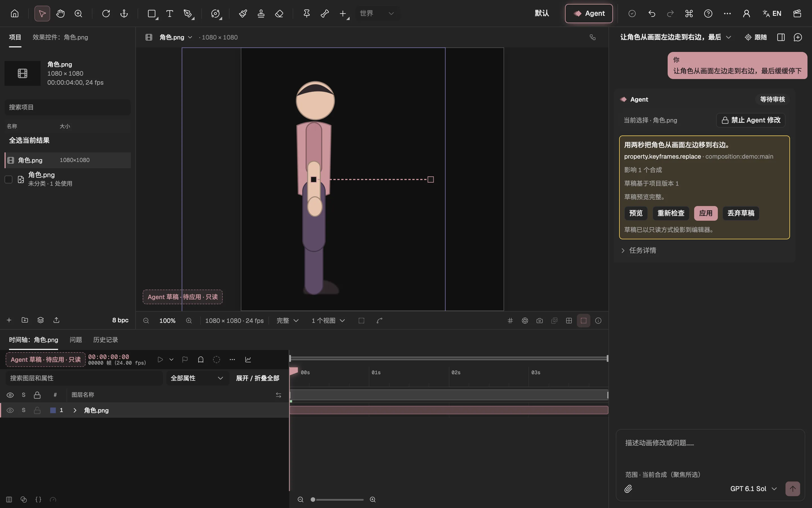
Task: Expand layer 角色.png properties chevron
Action: pyautogui.click(x=75, y=410)
